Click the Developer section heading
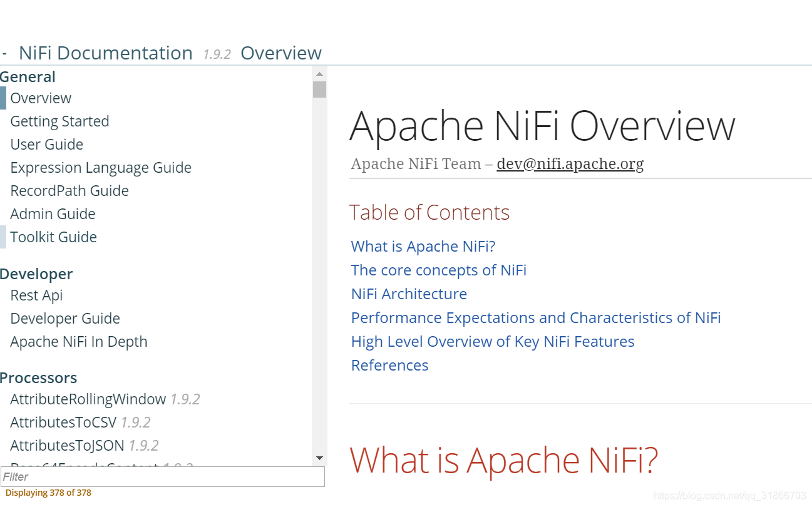Image resolution: width=812 pixels, height=507 pixels. (36, 274)
